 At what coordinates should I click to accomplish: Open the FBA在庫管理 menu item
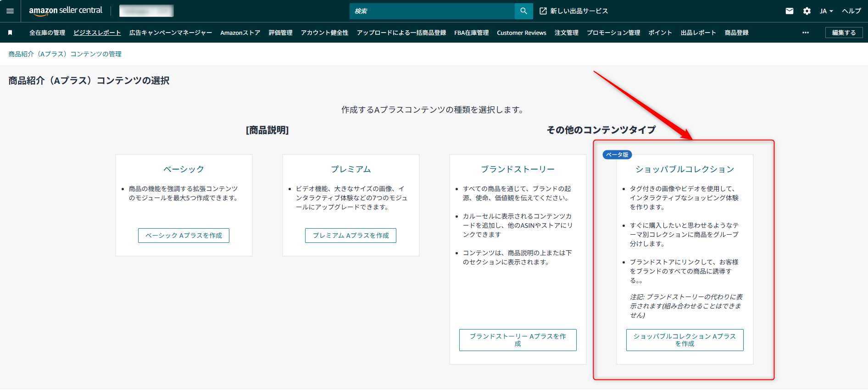471,33
